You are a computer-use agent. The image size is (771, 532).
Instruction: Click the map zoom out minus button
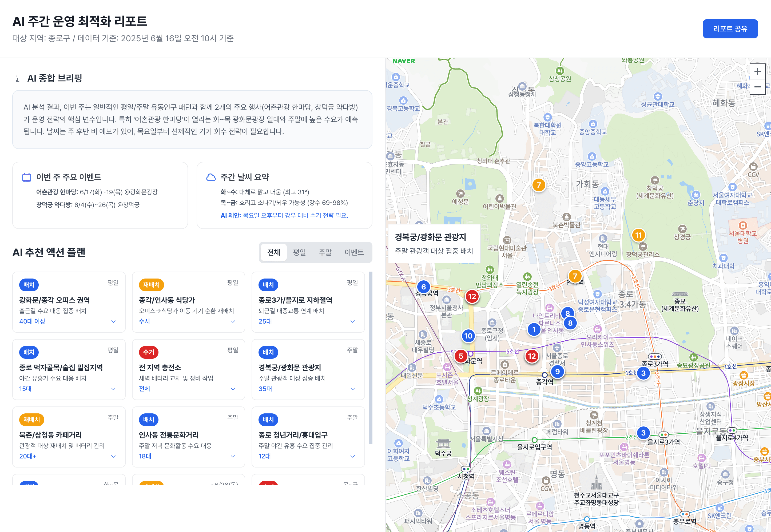coord(757,87)
